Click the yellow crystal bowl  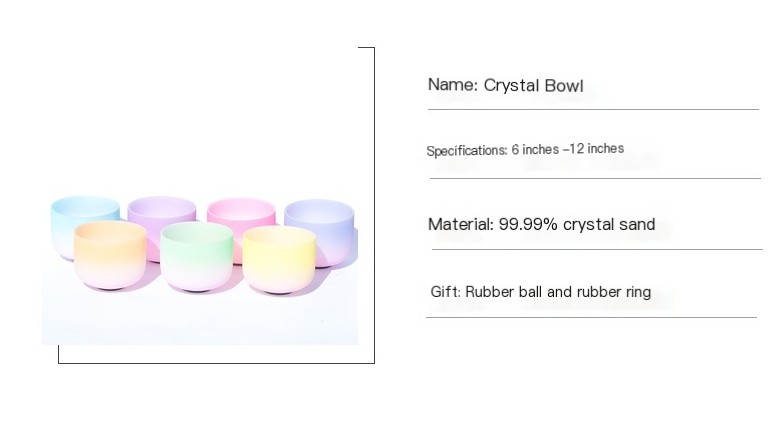coord(279,260)
